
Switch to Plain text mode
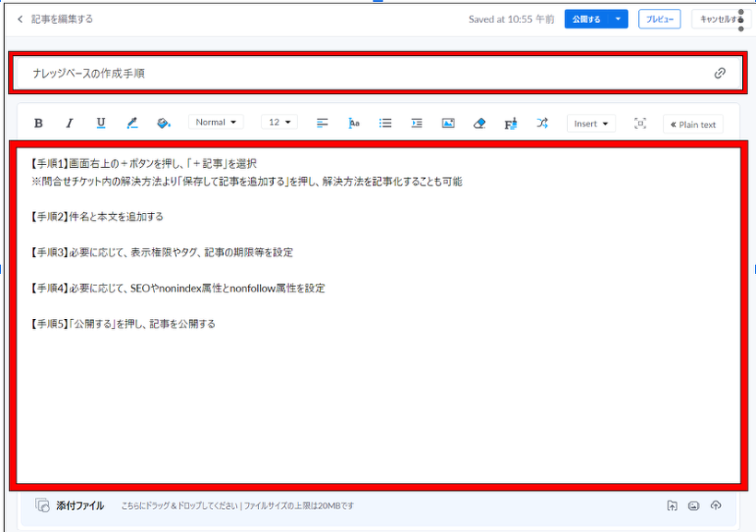692,124
